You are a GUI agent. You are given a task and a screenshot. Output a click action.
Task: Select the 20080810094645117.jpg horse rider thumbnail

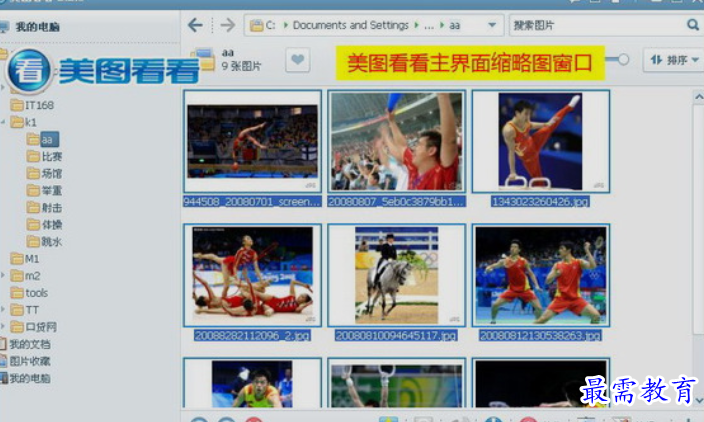pos(396,275)
